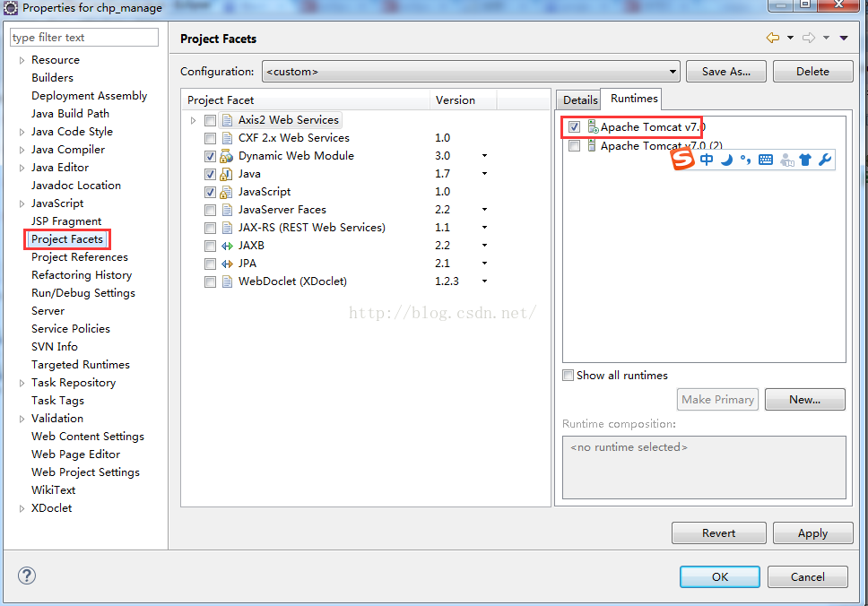Click the JPA facet icon
The height and width of the screenshot is (606, 868).
[x=227, y=264]
